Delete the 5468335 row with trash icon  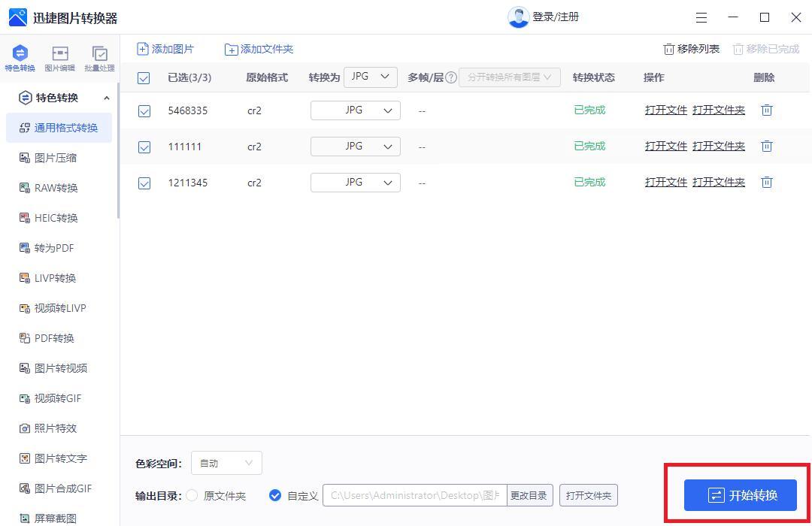coord(766,110)
